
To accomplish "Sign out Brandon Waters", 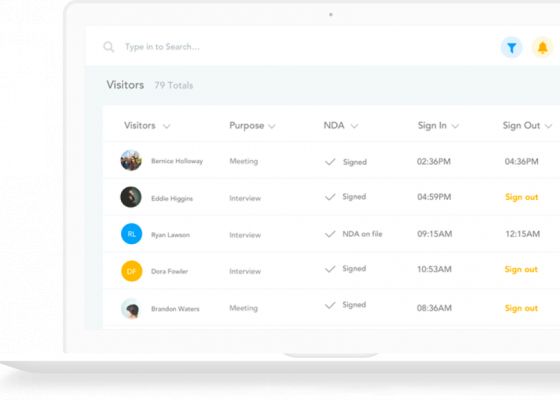I will point(521,308).
